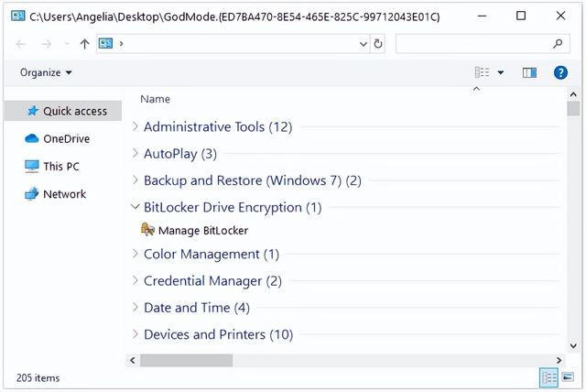Select the Manage BitLocker item
The image size is (586, 392).
coord(195,230)
